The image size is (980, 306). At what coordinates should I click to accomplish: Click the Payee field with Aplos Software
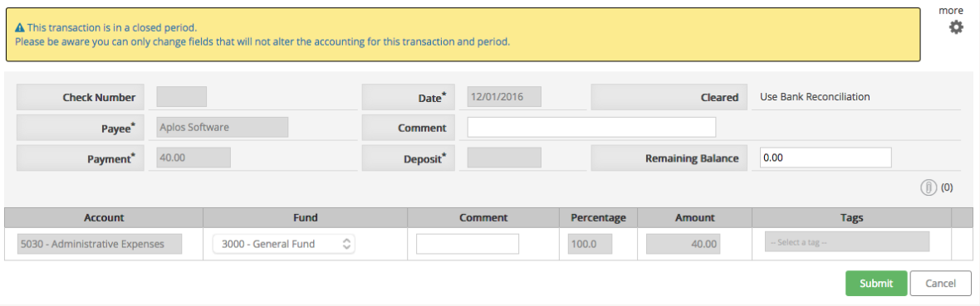(222, 128)
